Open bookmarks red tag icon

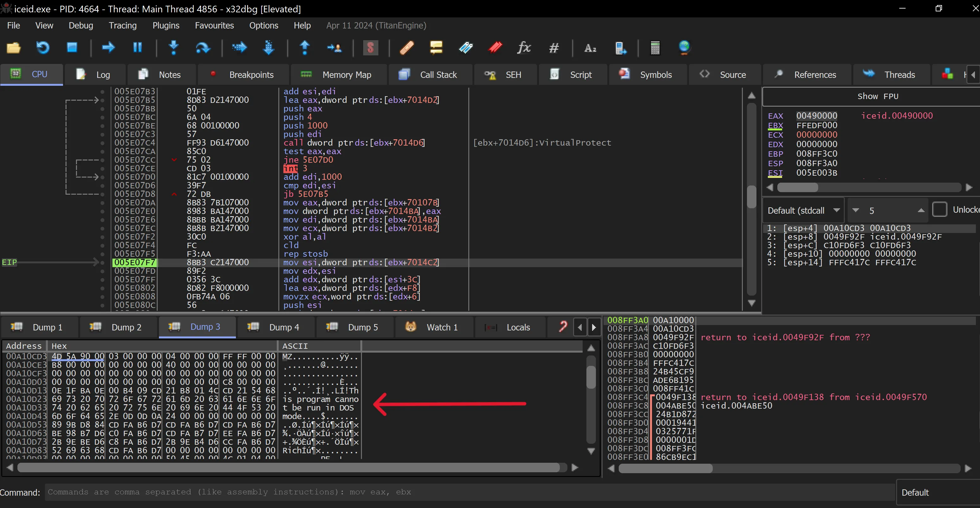pos(495,48)
